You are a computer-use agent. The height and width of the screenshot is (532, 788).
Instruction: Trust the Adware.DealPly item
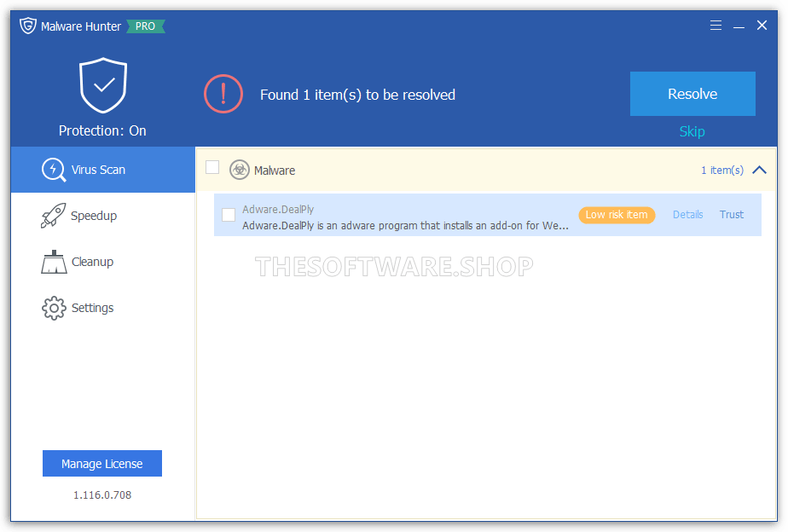pyautogui.click(x=731, y=215)
